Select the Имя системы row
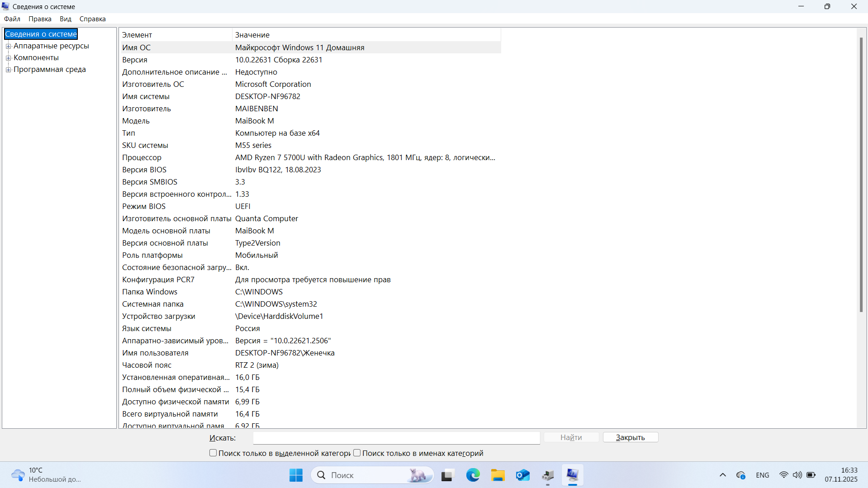868x488 pixels. 311,96
